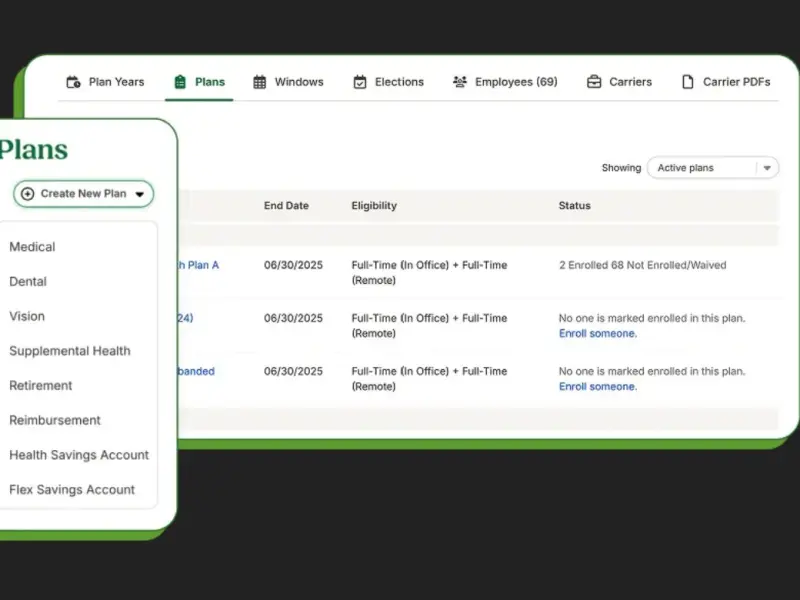
Task: Click the first Enroll someone link
Action: (597, 334)
